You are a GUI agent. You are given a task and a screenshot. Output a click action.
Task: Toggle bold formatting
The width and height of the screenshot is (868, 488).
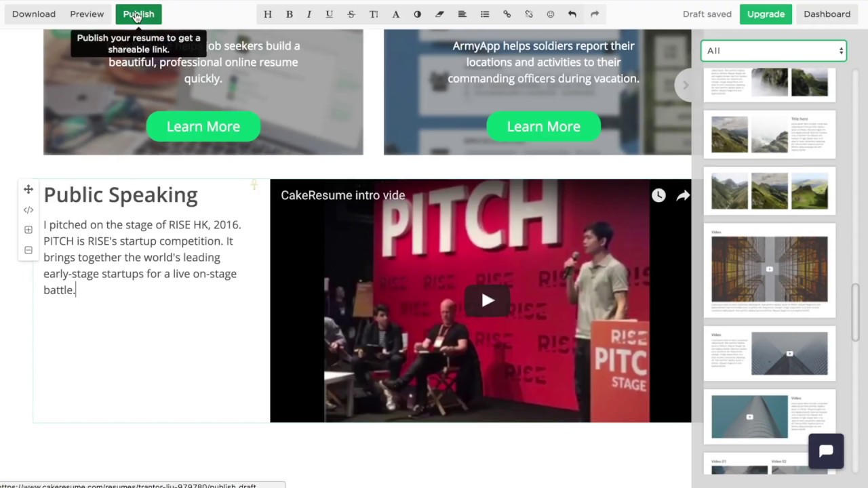point(290,14)
